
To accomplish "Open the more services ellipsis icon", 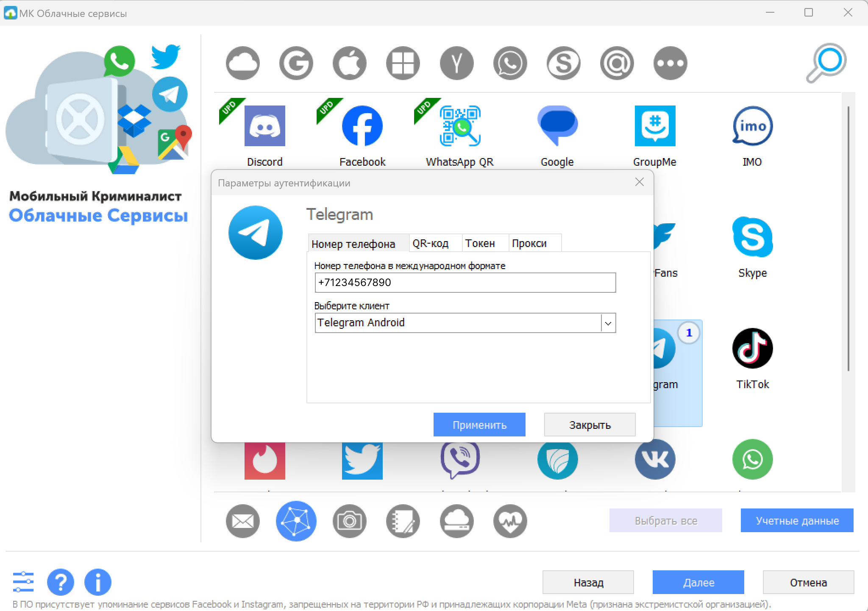I will pos(670,63).
